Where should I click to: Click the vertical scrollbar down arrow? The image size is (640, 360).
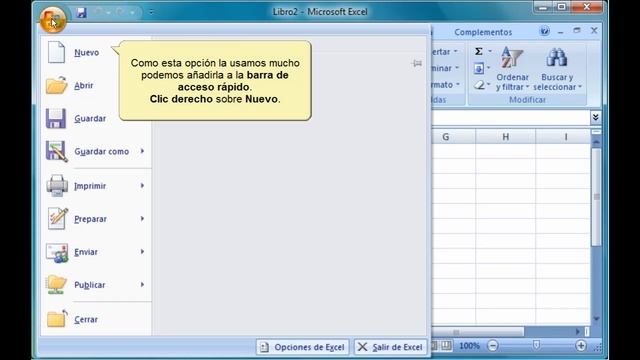tap(596, 319)
